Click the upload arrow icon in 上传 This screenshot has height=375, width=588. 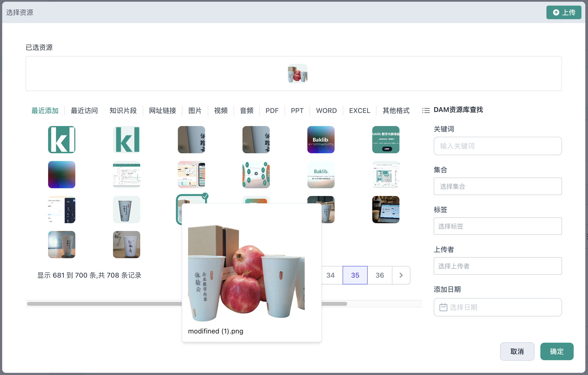[556, 12]
